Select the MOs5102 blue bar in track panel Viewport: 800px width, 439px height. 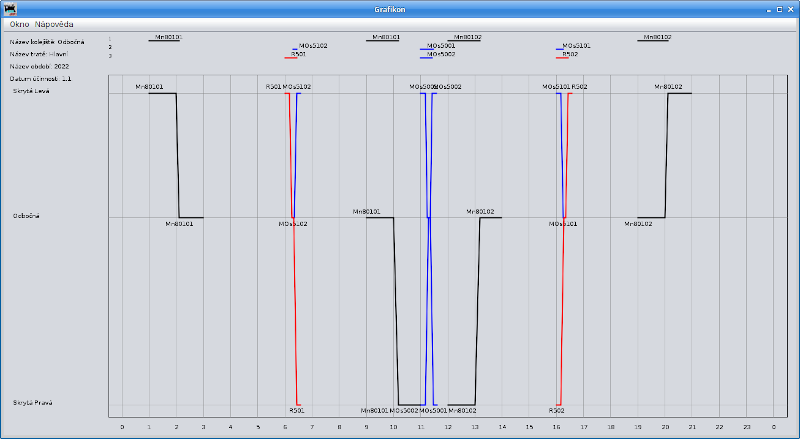295,49
